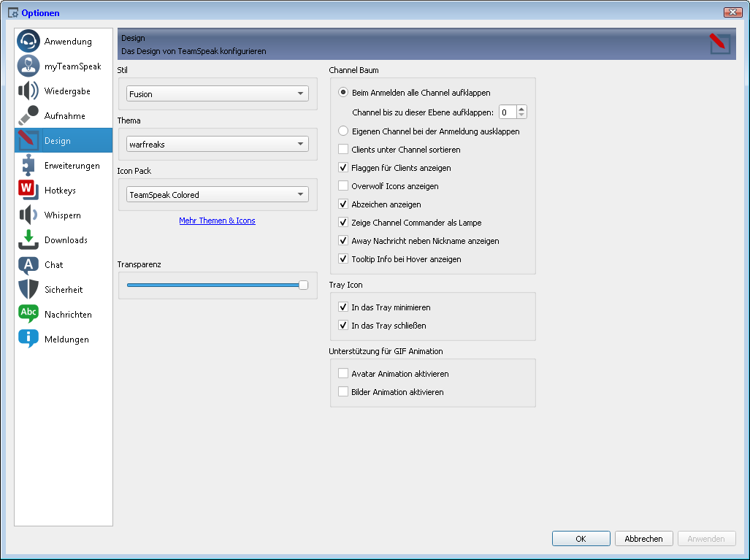The image size is (750, 560).
Task: Open Mehr Themen & Icons link
Action: [x=217, y=220]
